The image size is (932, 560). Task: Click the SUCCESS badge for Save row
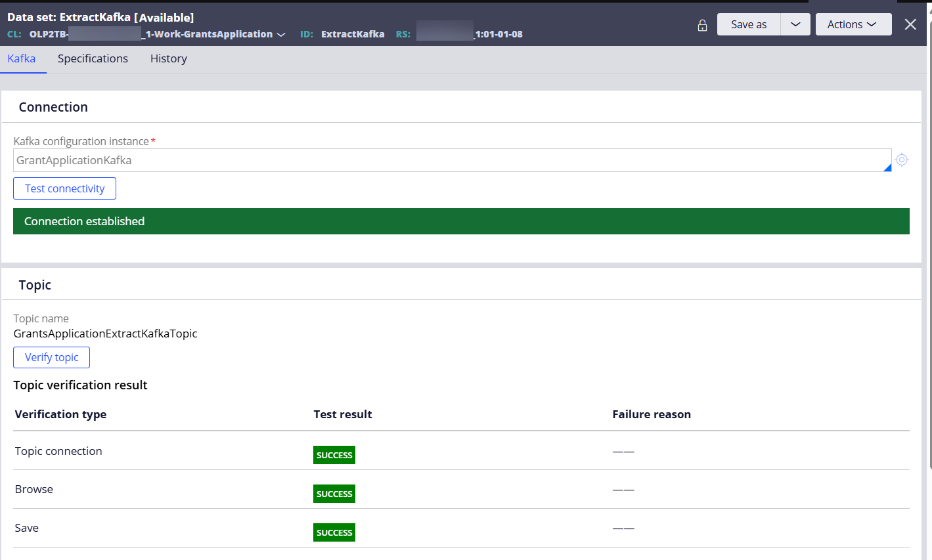click(334, 532)
